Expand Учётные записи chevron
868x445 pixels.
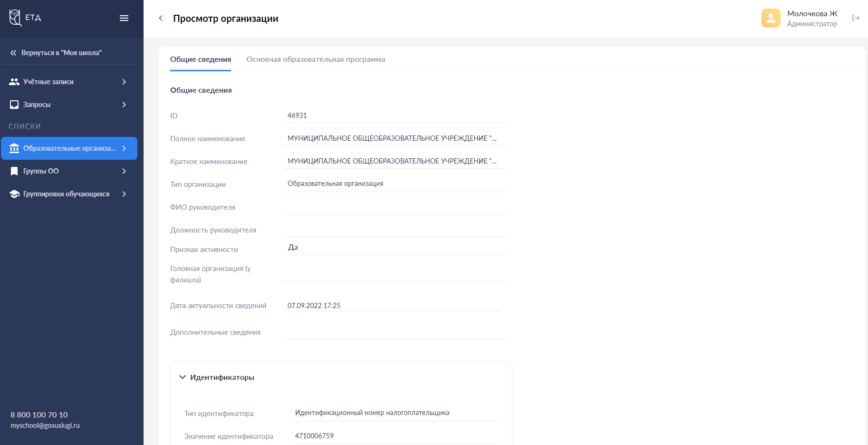(x=124, y=82)
